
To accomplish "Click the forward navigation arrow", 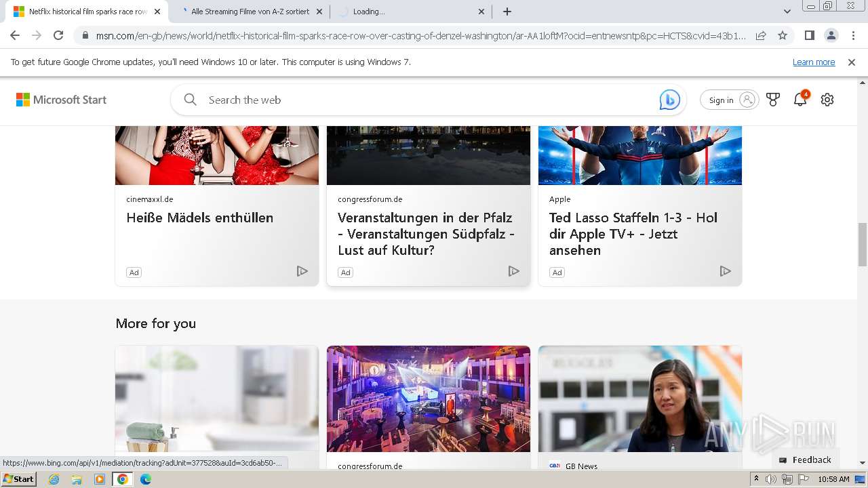I will click(37, 35).
